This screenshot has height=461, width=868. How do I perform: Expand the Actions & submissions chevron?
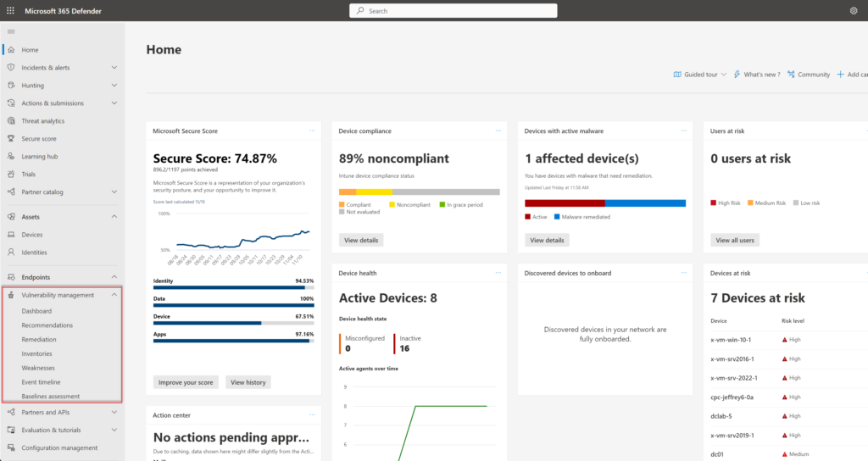114,103
